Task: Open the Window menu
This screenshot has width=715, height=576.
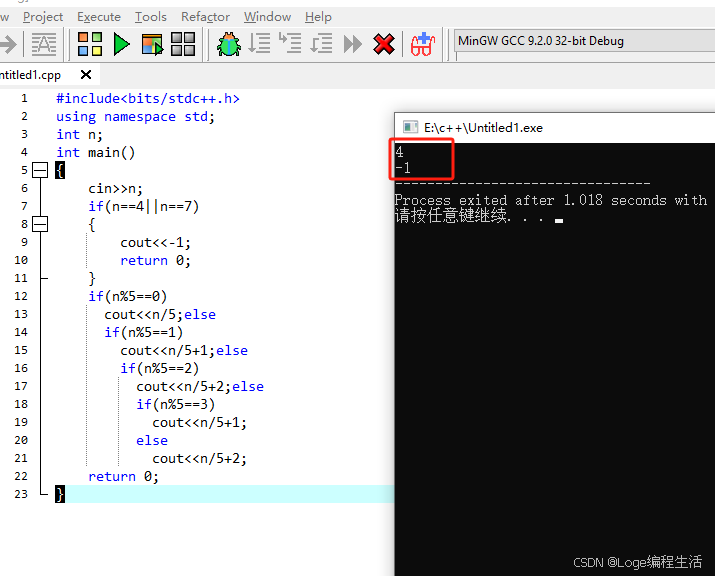Action: pyautogui.click(x=267, y=17)
